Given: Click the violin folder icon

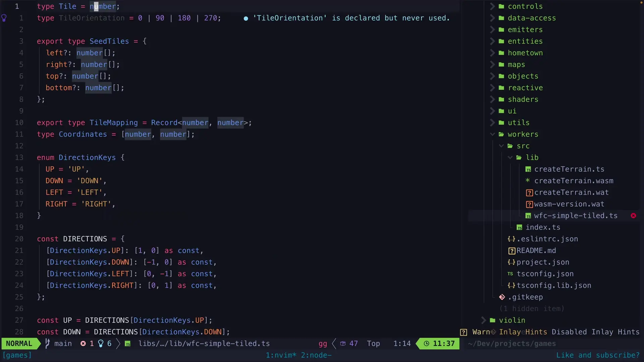Looking at the screenshot, I should click(492, 320).
